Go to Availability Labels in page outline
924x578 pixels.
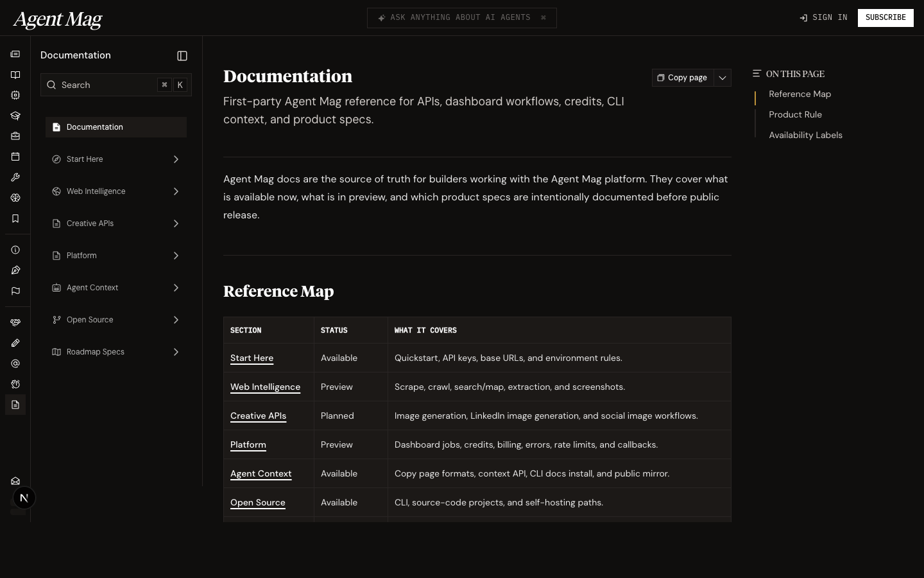pyautogui.click(x=805, y=135)
